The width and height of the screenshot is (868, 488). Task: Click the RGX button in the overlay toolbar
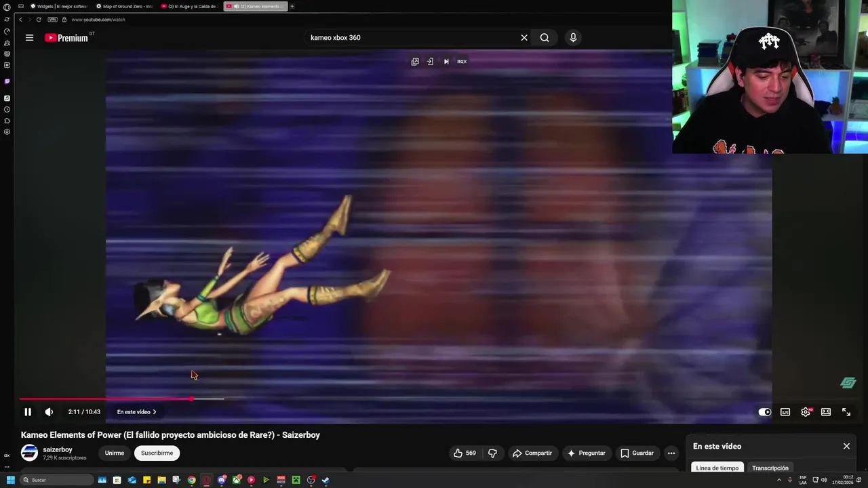[x=462, y=62]
